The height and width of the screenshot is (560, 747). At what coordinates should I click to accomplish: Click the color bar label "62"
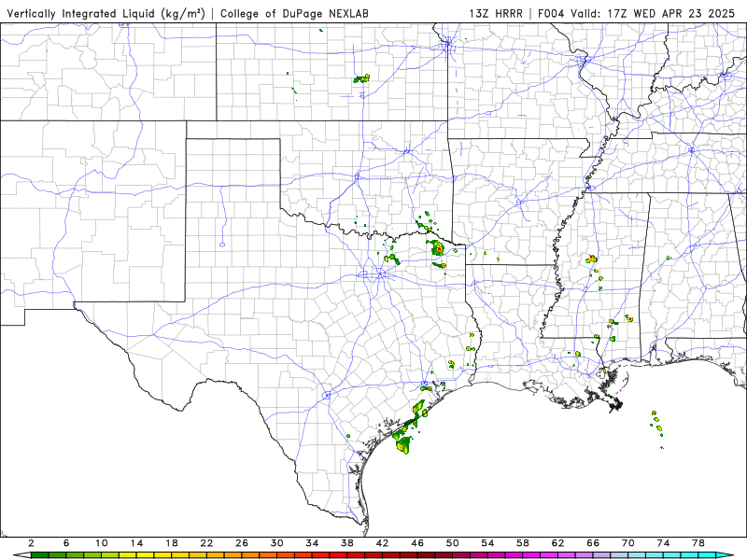pos(557,543)
